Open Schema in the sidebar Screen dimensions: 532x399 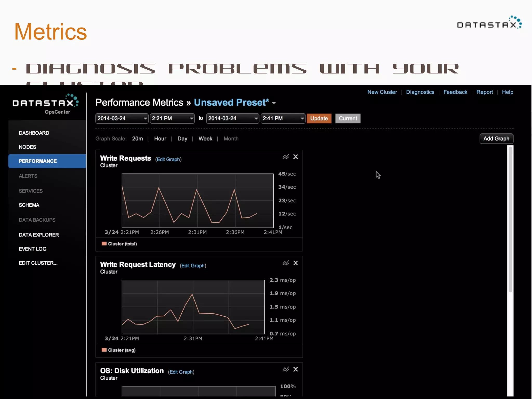pyautogui.click(x=29, y=205)
